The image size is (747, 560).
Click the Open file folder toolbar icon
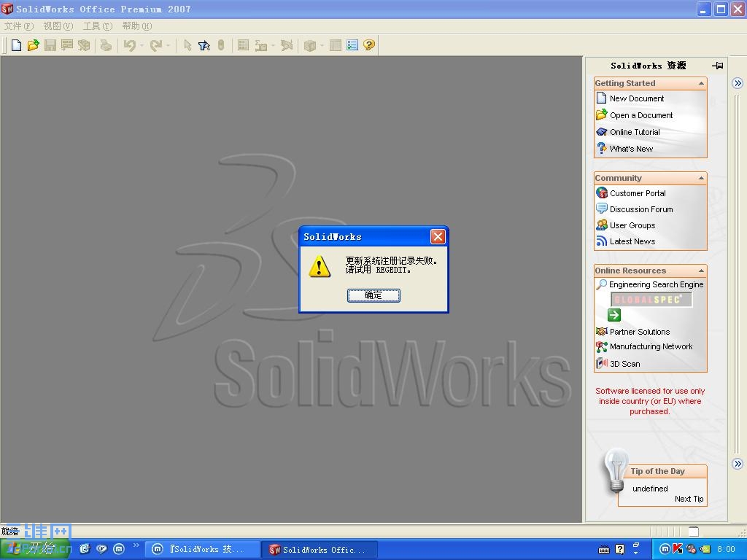pyautogui.click(x=33, y=45)
